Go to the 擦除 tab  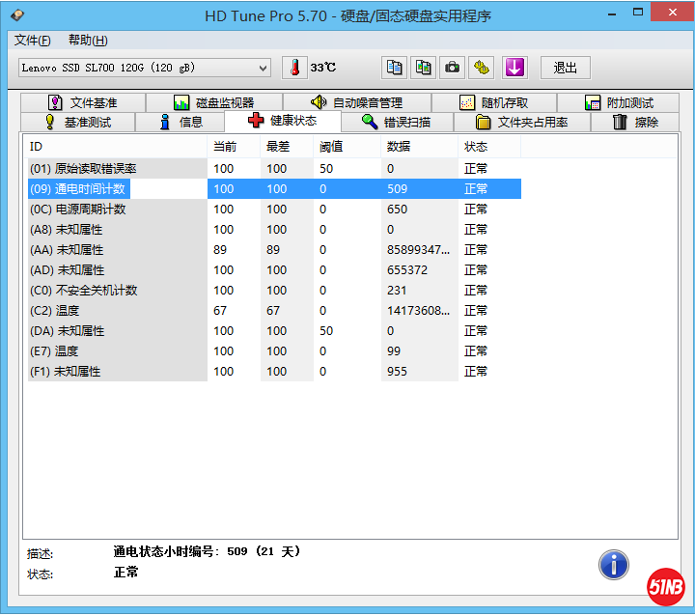(x=636, y=123)
